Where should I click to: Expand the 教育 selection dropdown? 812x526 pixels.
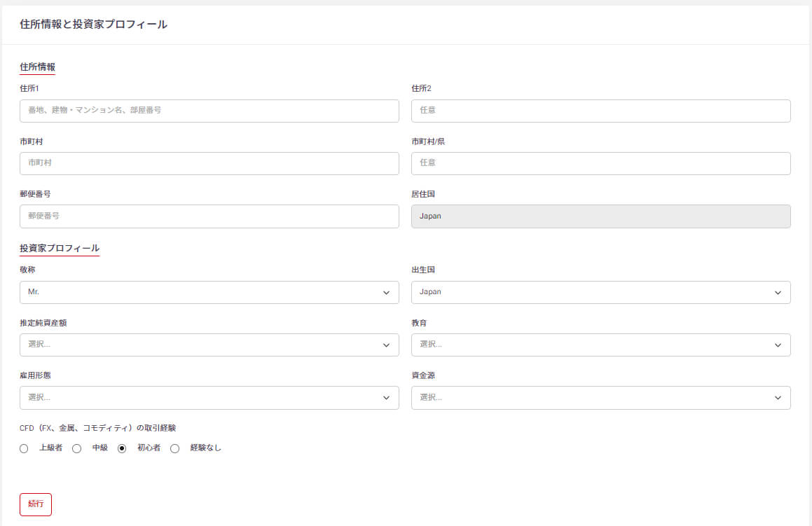(x=600, y=345)
